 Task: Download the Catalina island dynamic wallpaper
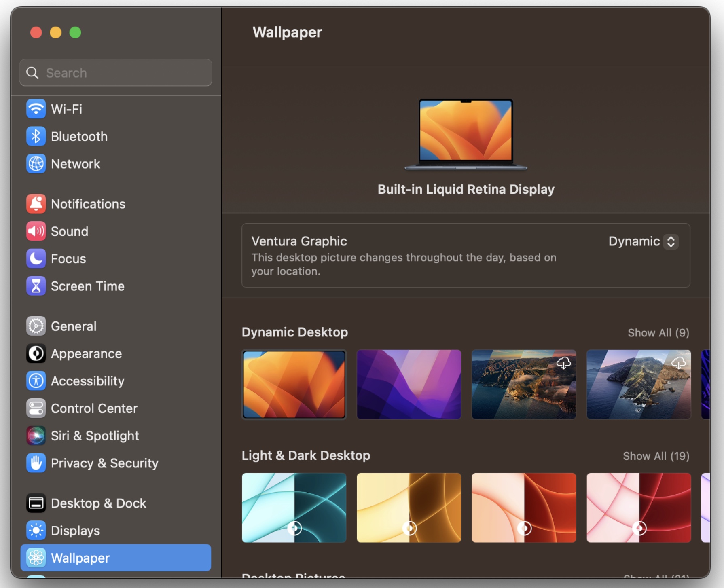pos(678,363)
